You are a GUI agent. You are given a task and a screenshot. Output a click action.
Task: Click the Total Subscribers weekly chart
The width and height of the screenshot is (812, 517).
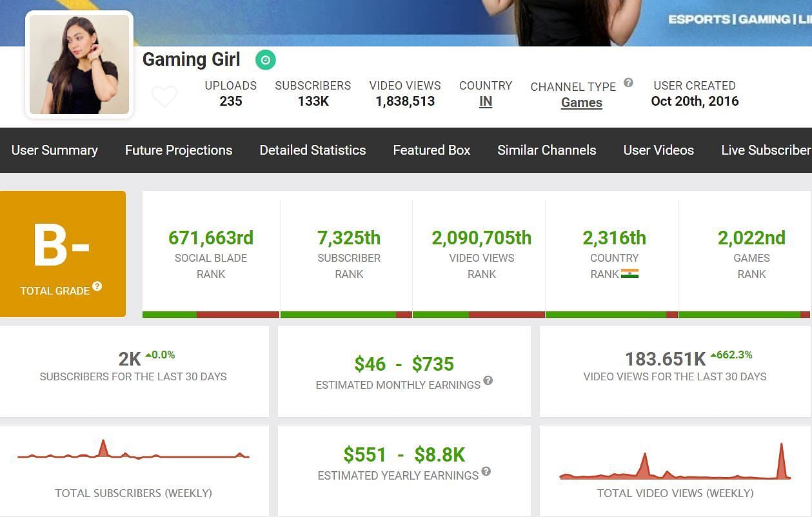pos(134,454)
